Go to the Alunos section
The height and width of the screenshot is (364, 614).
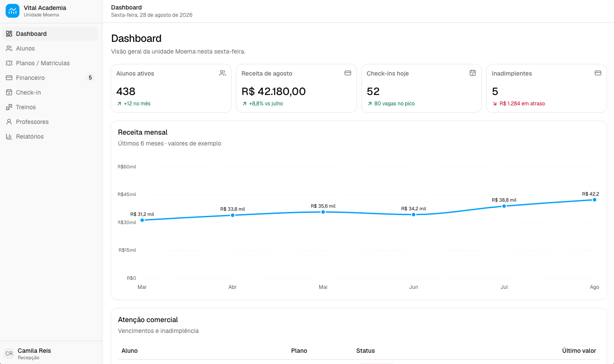coord(51,48)
